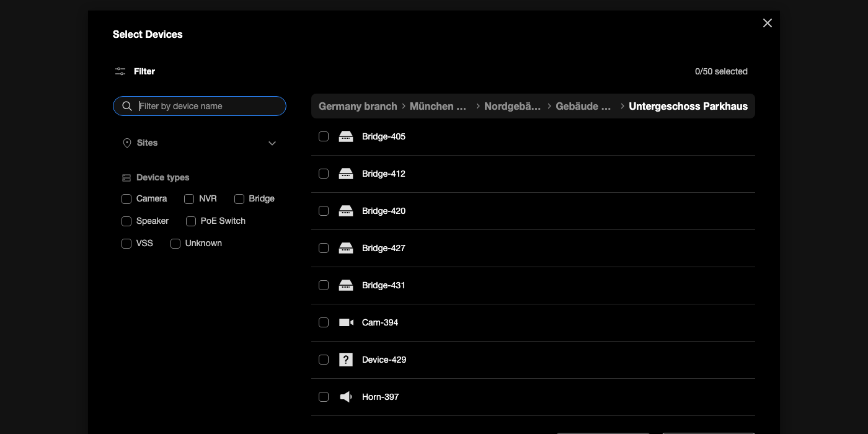Click the Cam-394 camera icon
The height and width of the screenshot is (434, 868).
(346, 322)
